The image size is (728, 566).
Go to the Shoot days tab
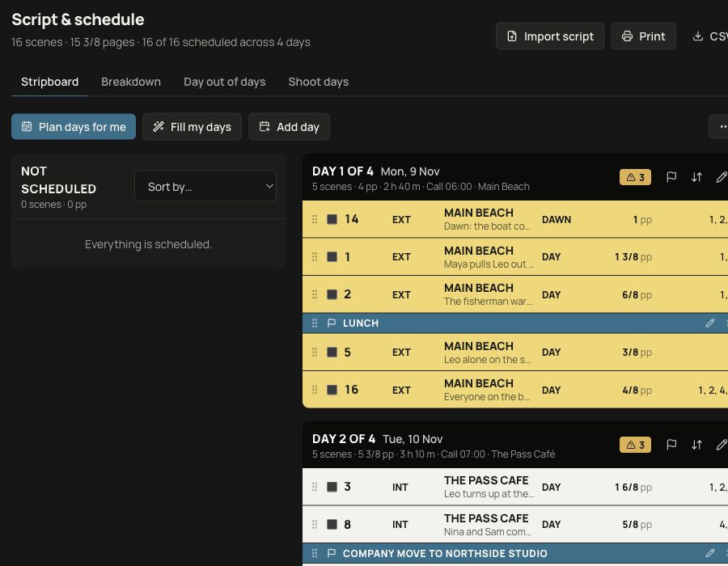point(318,82)
